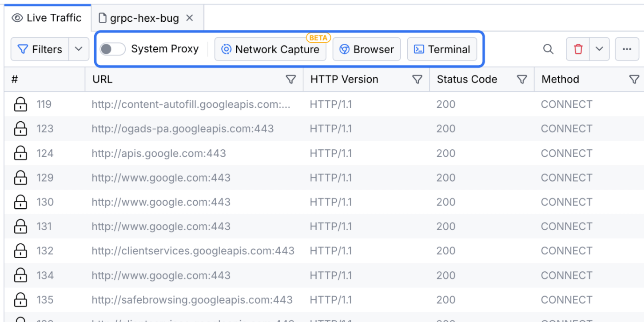The image size is (644, 322).
Task: Switch to the Live Traffic tab
Action: [x=48, y=18]
